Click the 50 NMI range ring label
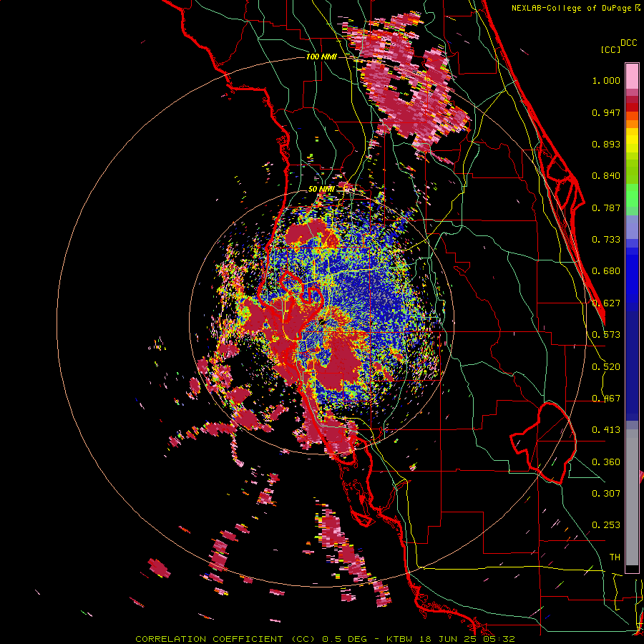This screenshot has width=644, height=644. coord(321,189)
